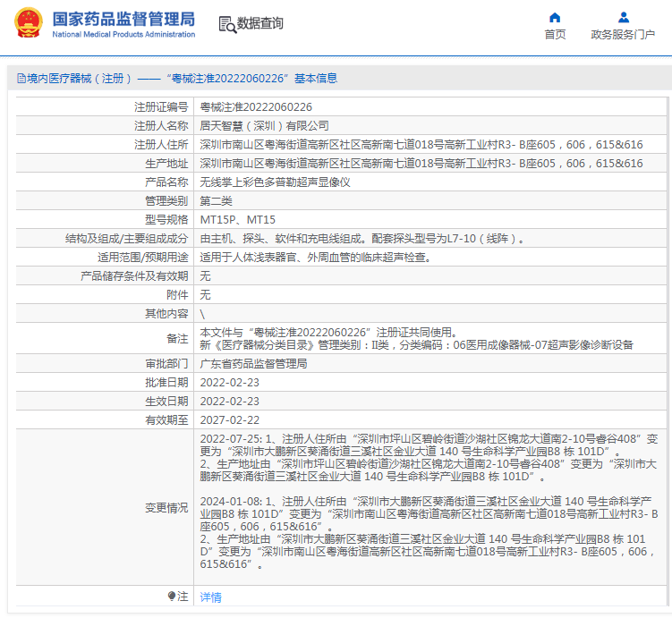Click the lightbulb icon beside 注

[x=172, y=596]
